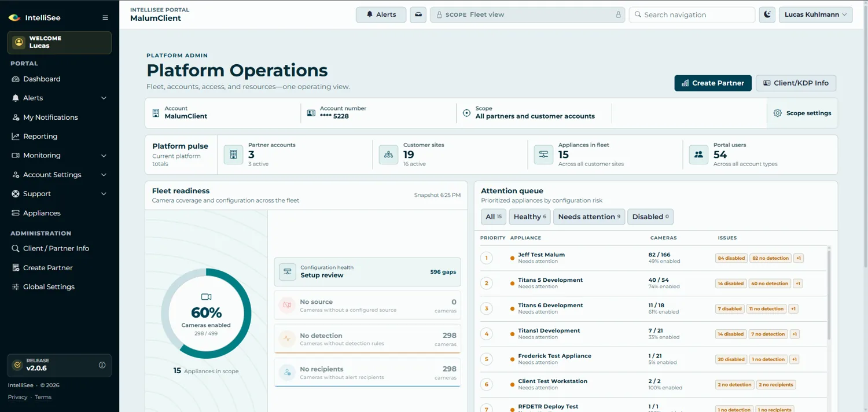Collapse the sidebar with the hamburger icon
The image size is (868, 412).
click(105, 18)
